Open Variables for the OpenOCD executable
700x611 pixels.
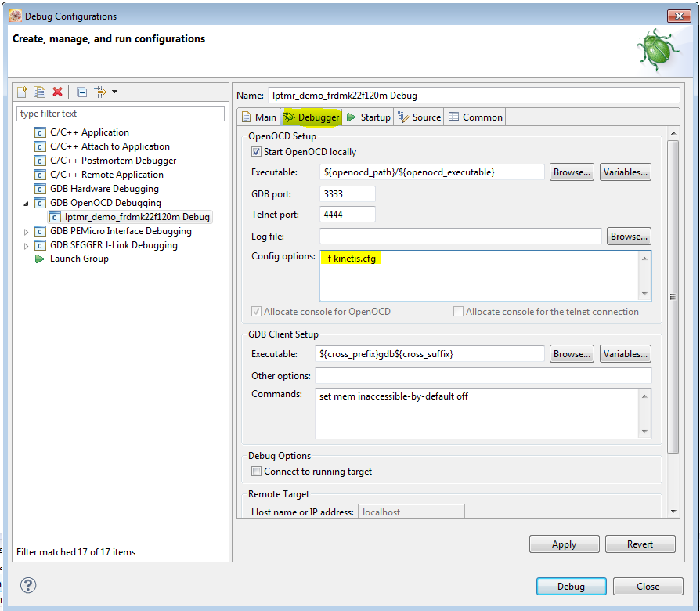click(x=624, y=172)
